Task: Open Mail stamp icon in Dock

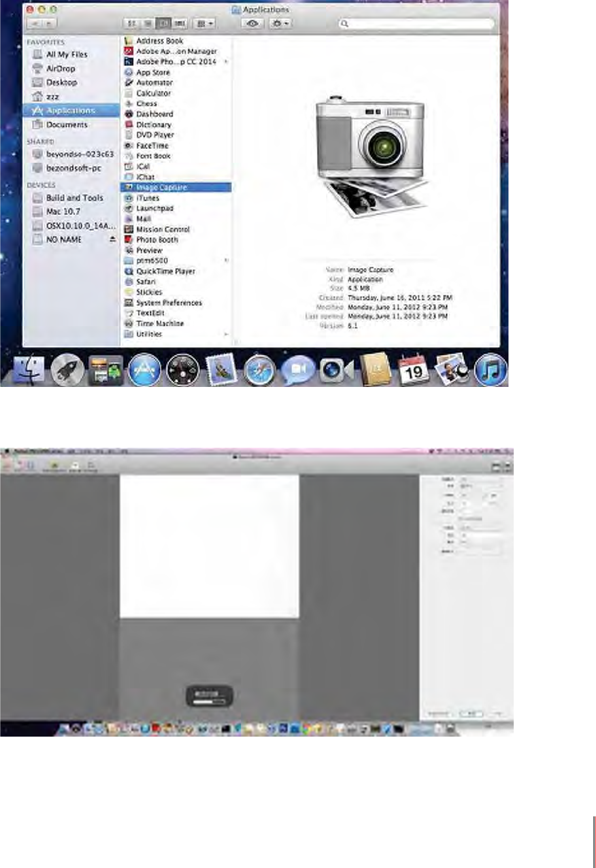Action: coord(220,371)
